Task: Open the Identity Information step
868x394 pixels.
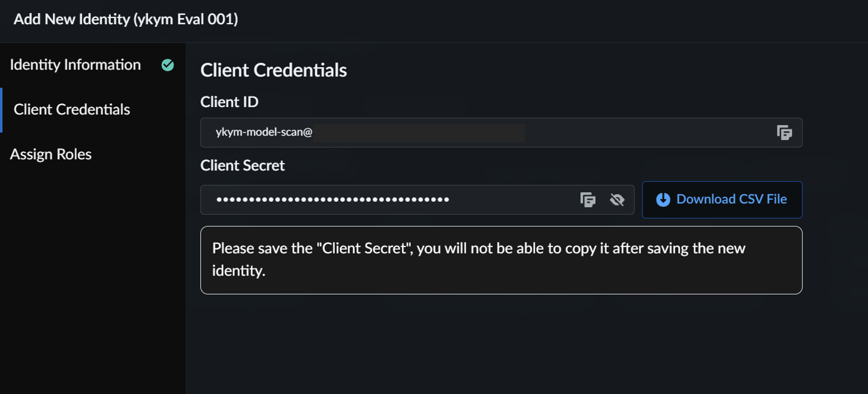Action: click(x=75, y=65)
